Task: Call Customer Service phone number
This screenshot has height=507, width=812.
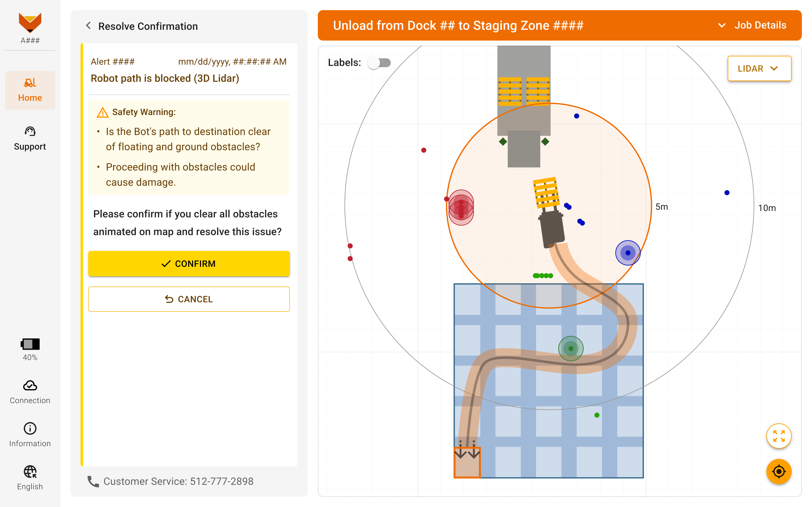Action: coord(178,481)
